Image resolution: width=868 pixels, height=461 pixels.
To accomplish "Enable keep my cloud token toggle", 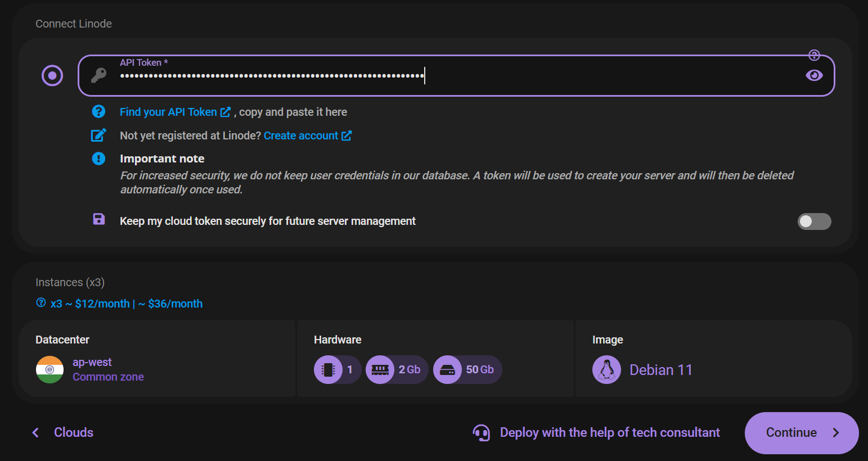I will point(814,222).
